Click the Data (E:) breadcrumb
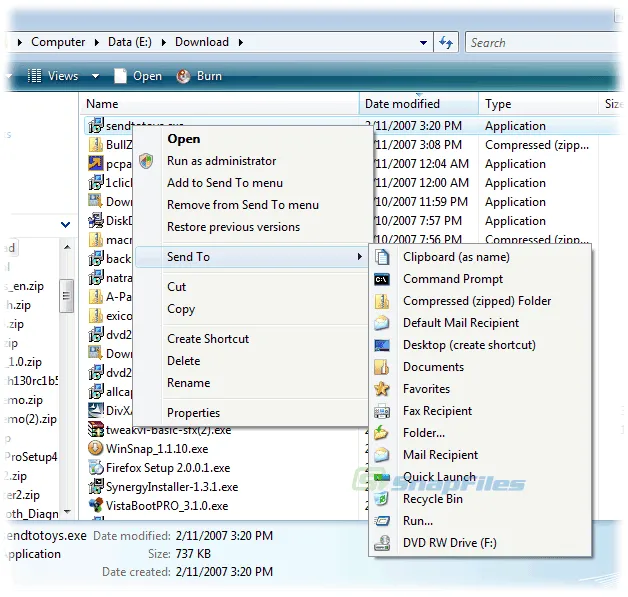Image resolution: width=628 pixels, height=597 pixels. (x=130, y=42)
